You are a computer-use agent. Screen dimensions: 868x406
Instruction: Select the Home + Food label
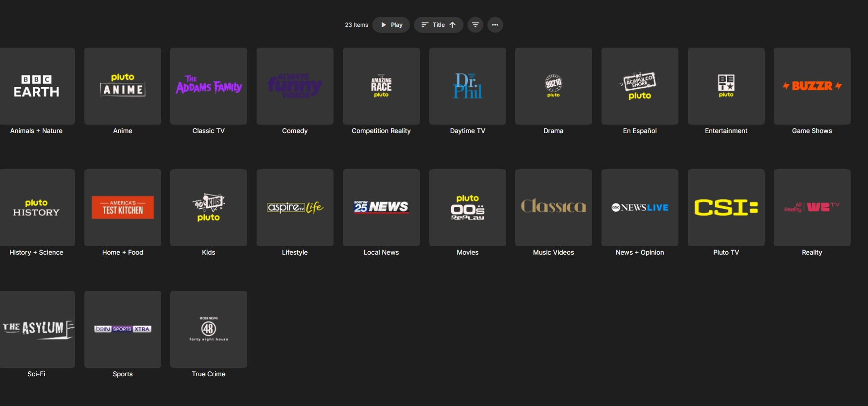point(123,253)
